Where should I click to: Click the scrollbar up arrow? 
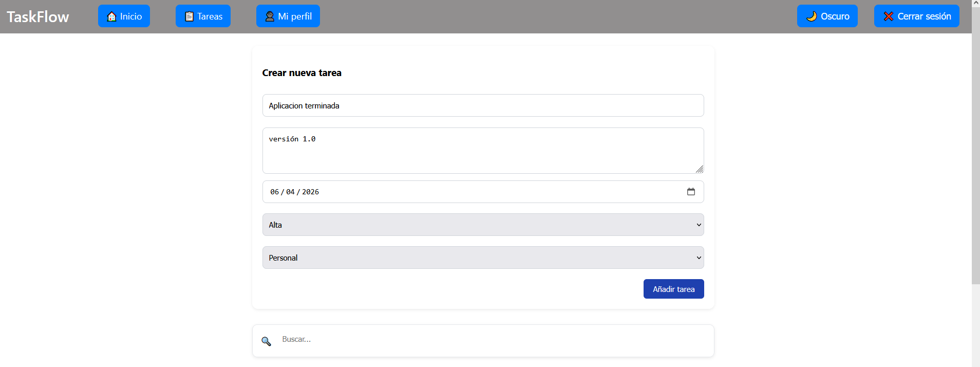(975, 3)
